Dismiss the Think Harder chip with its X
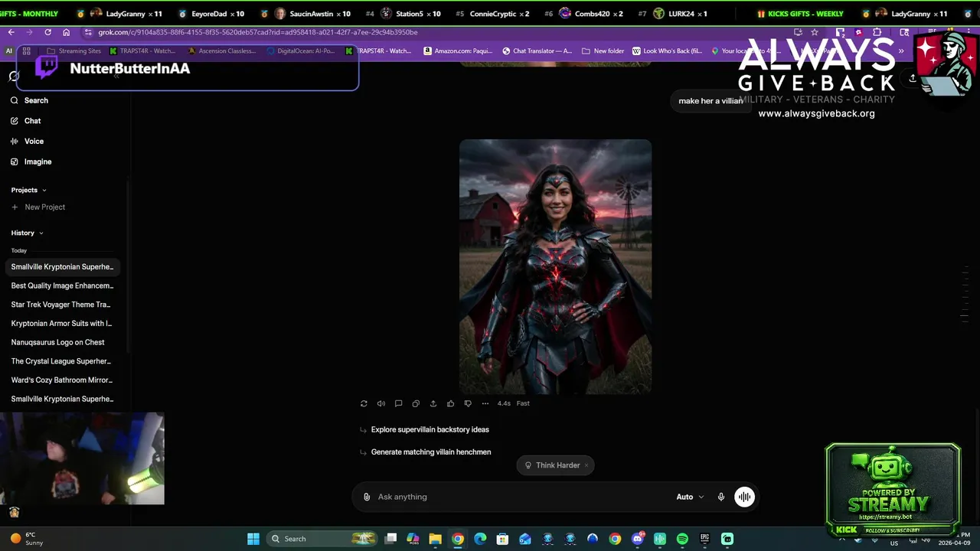Screen dimensions: 980x551 [586, 465]
